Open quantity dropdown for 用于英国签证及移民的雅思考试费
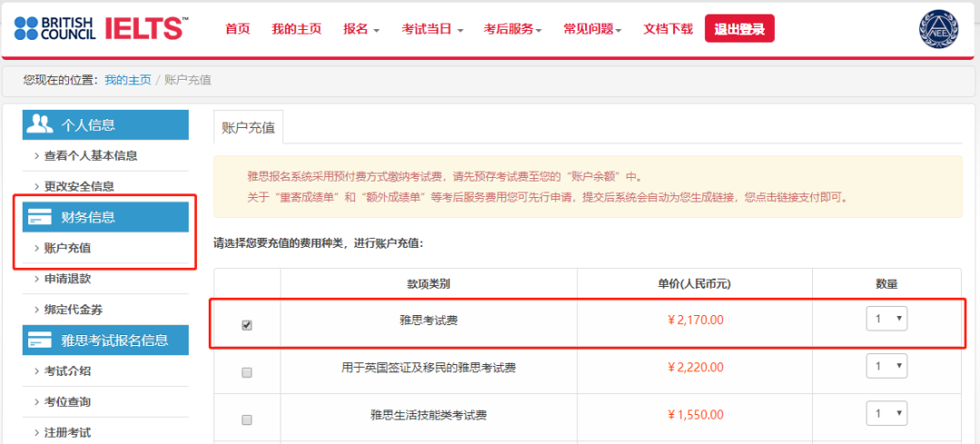Viewport: 980px width, 444px height. (887, 366)
